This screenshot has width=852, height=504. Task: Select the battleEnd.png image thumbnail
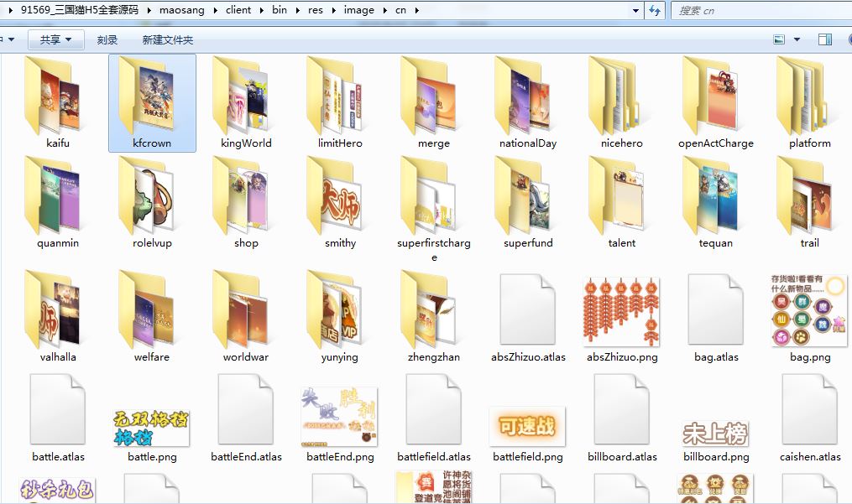[x=340, y=418]
